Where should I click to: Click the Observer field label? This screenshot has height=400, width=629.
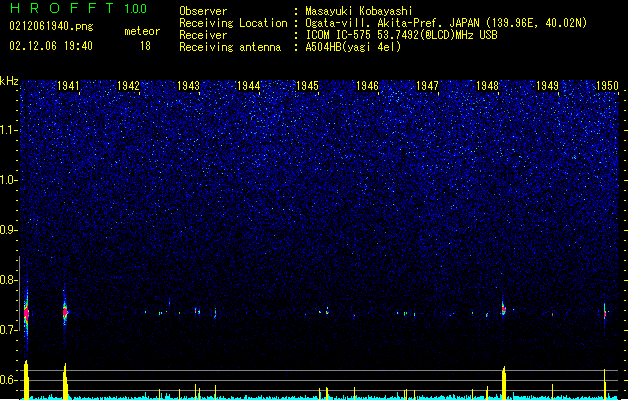203,11
